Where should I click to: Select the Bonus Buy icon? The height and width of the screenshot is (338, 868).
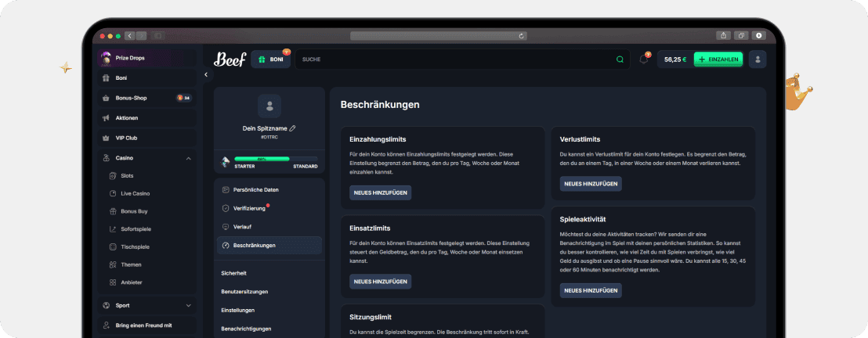[113, 211]
